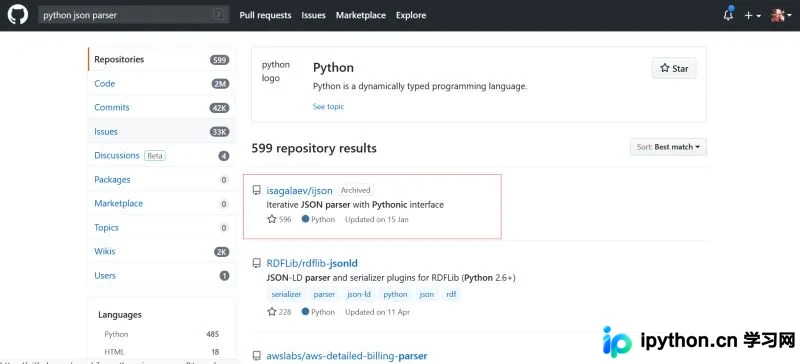Open the GitHub home logo
This screenshot has height=364, width=800.
(x=17, y=15)
